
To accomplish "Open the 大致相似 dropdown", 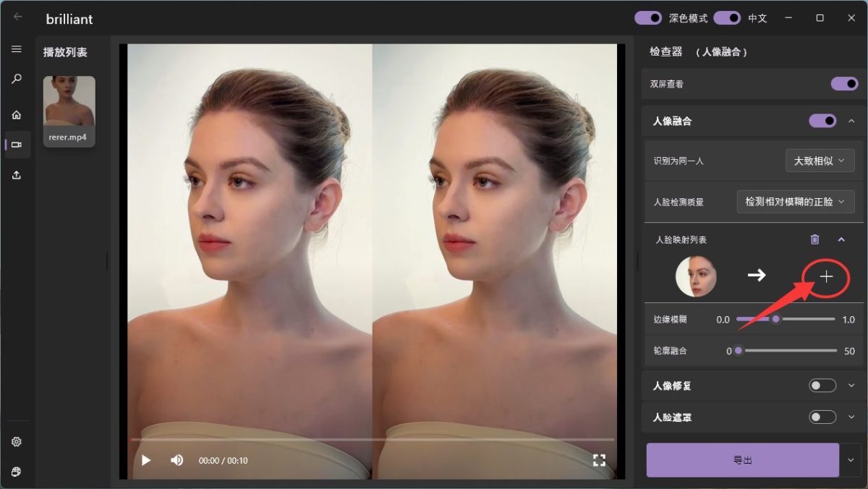I will pos(820,161).
